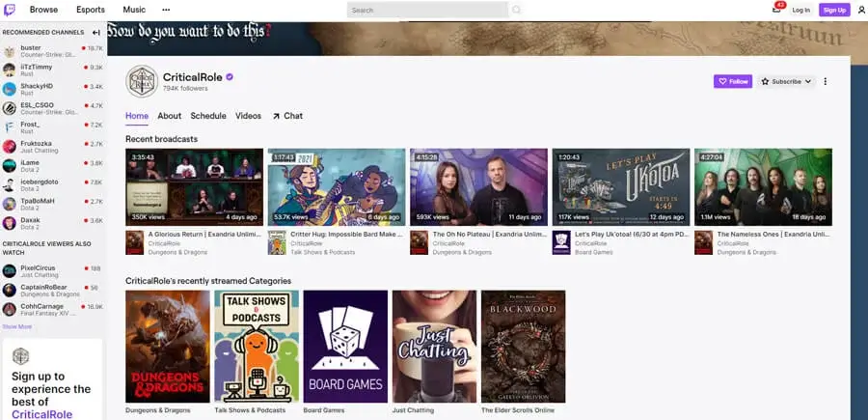
Task: Open The Elder Scrolls Online cover
Action: (523, 347)
